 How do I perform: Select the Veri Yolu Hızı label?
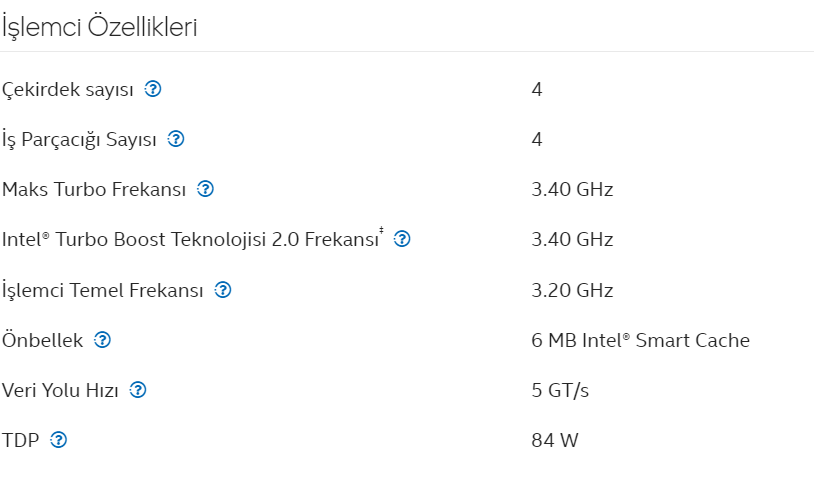60,390
